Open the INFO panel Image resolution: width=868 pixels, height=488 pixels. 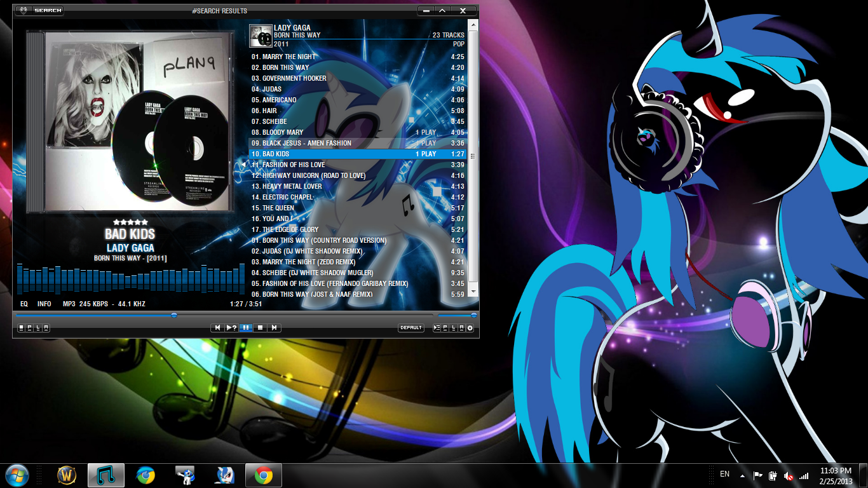(x=44, y=304)
